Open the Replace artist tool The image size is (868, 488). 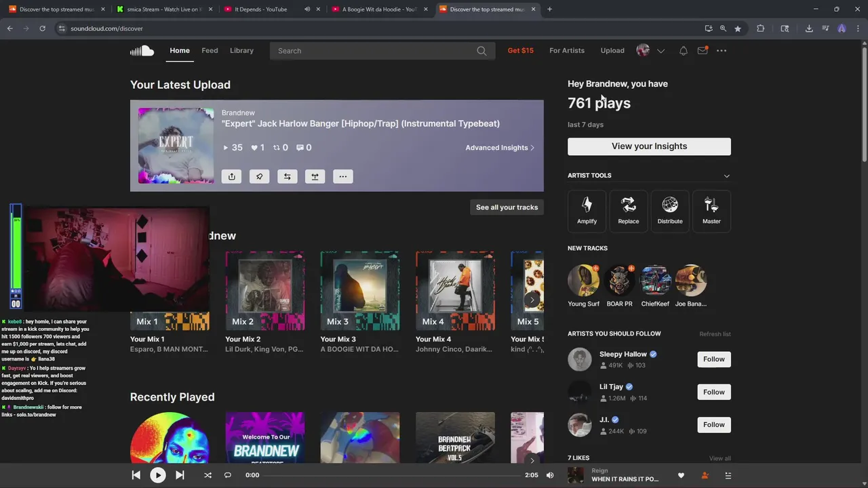(x=629, y=211)
